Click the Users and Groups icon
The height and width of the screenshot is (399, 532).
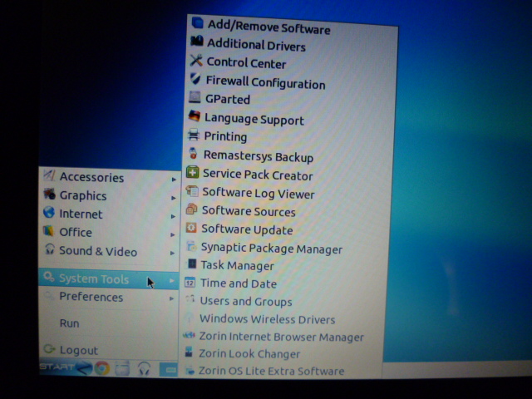tap(190, 299)
